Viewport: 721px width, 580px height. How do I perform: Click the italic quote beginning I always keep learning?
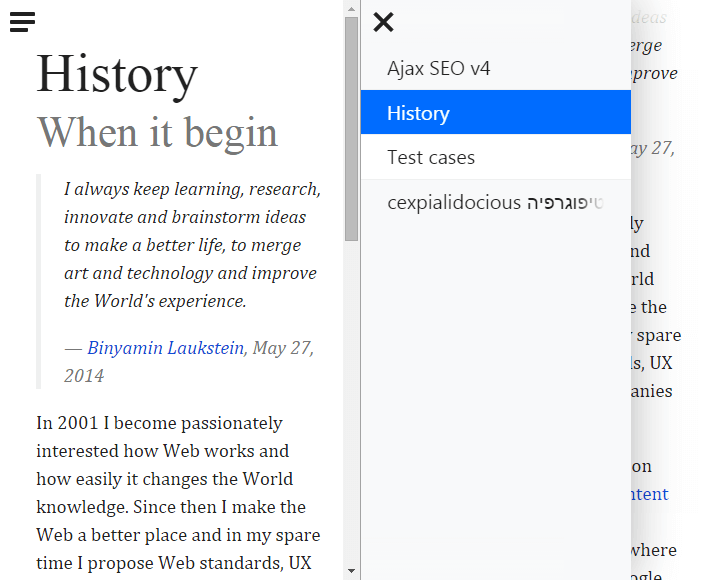(191, 245)
